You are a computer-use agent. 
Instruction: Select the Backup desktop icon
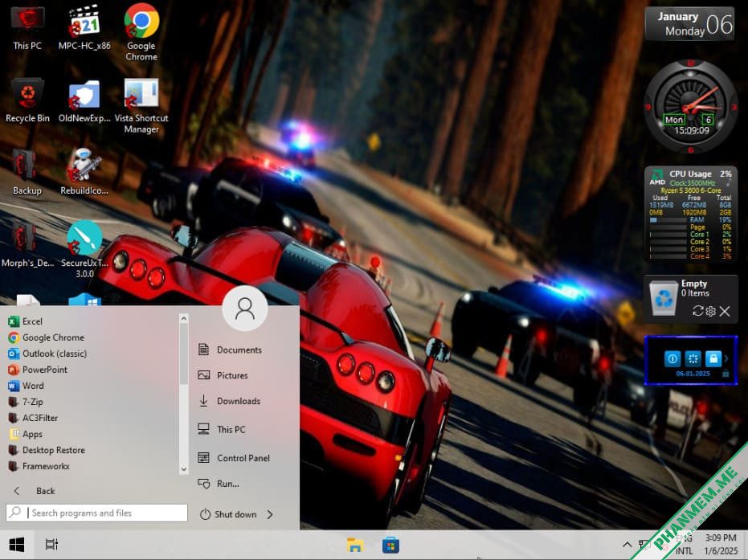(27, 173)
